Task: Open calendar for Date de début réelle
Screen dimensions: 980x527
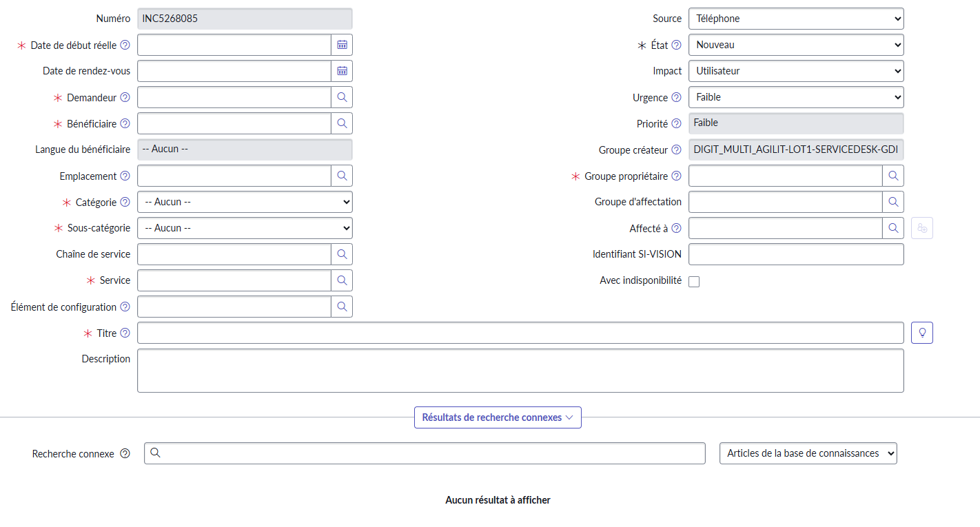Action: tap(342, 45)
